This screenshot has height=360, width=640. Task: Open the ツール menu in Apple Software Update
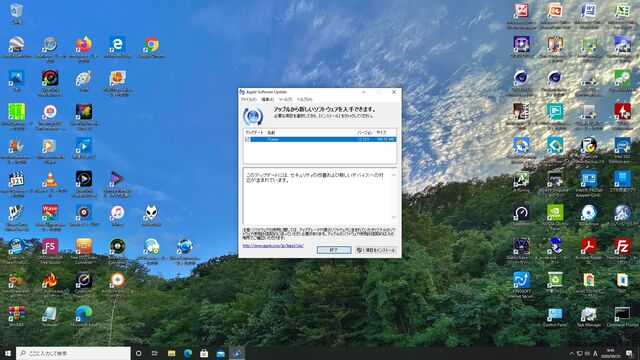285,99
